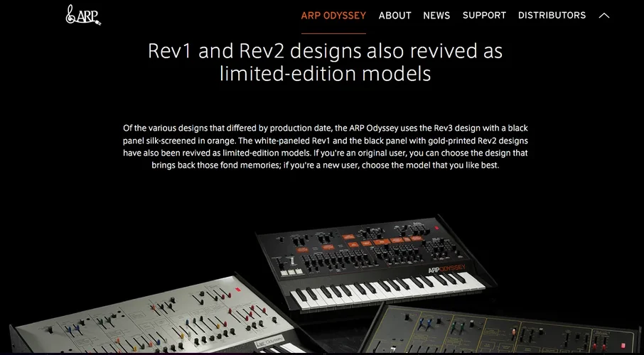Click the orange ARP ODYSSEY panel logo
This screenshot has height=355, width=644.
point(447,269)
